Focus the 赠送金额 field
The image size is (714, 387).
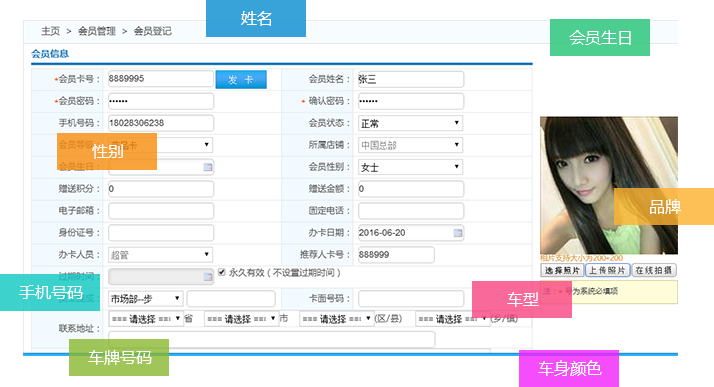click(411, 189)
